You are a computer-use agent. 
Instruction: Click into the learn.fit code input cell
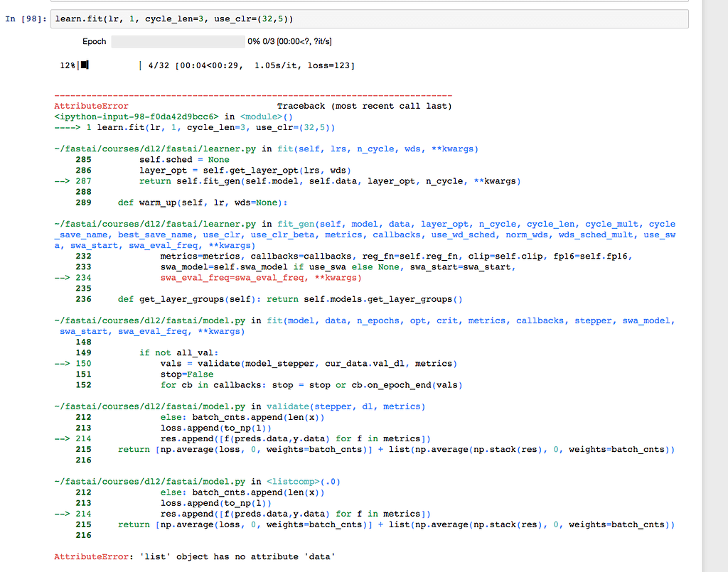[370, 18]
